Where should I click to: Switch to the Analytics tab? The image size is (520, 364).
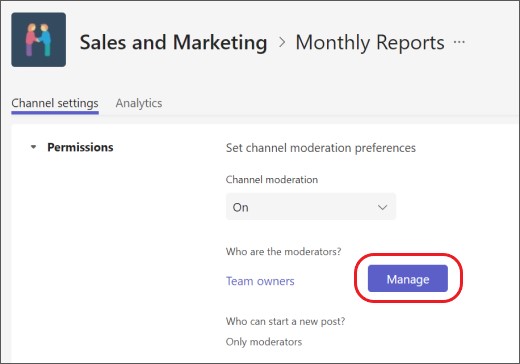(x=139, y=103)
